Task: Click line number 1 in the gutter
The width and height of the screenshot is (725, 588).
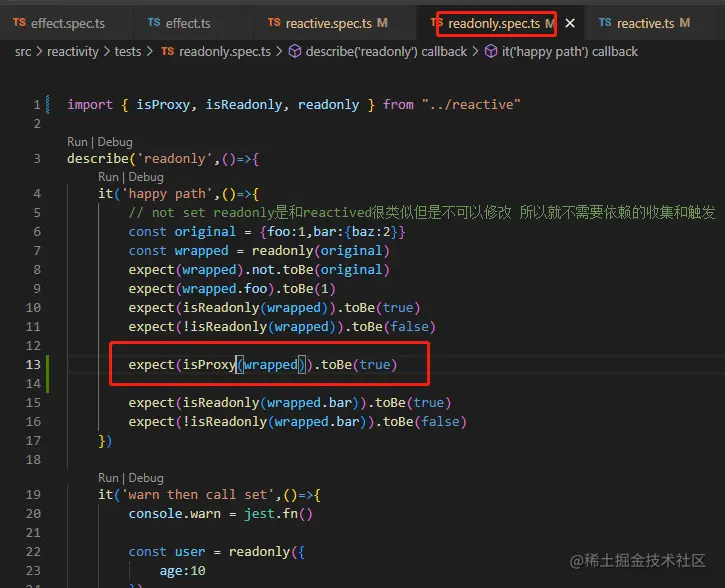Action: pyautogui.click(x=37, y=105)
